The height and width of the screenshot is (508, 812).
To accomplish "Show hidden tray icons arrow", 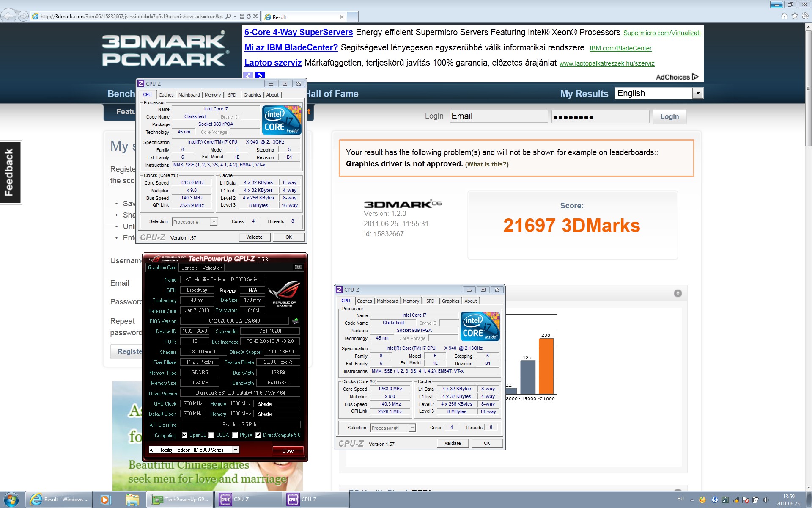I will (x=692, y=500).
